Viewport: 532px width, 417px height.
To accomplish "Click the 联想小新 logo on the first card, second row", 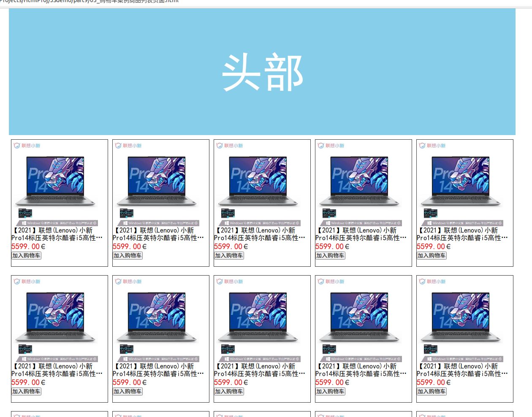I will [26, 281].
